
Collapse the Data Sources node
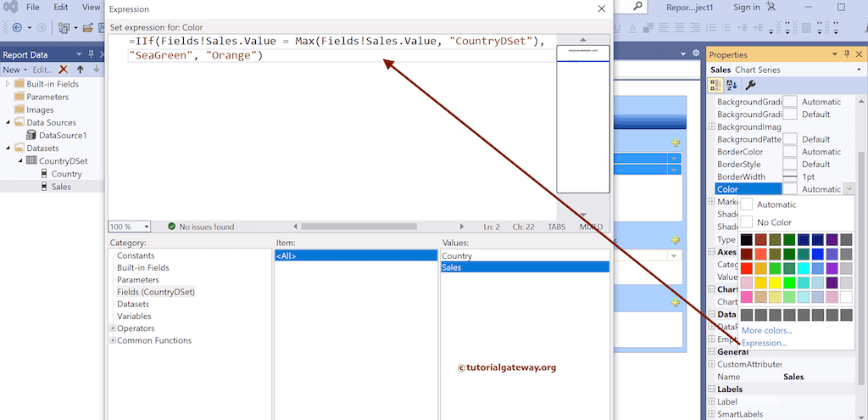click(x=8, y=122)
